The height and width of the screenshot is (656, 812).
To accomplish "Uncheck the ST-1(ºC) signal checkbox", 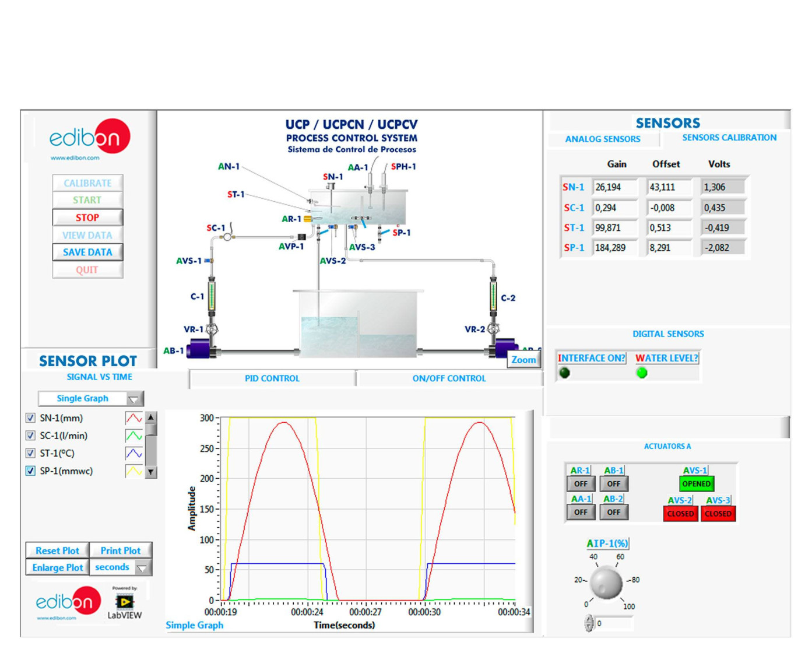I will [x=30, y=453].
